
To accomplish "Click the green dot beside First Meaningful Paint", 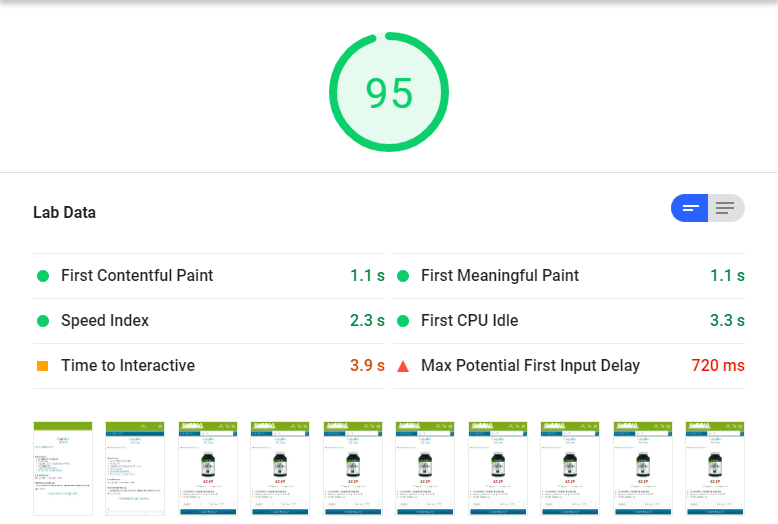I will click(x=403, y=276).
